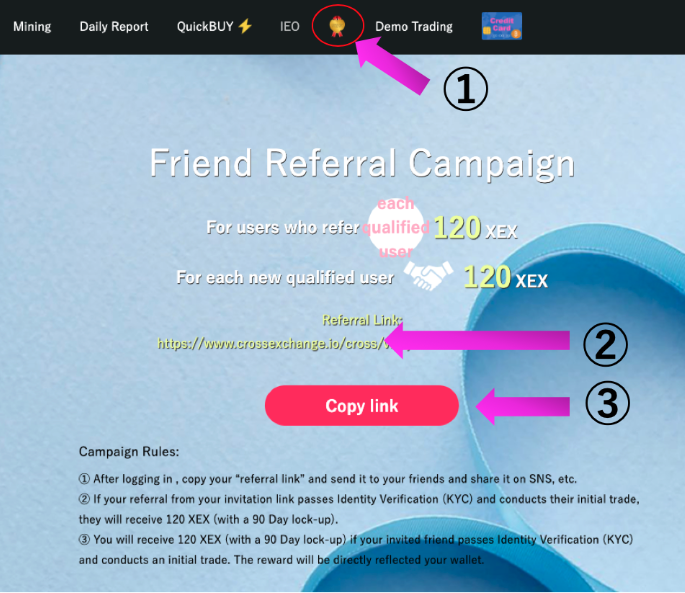Open the referral medal icon in navbar
The image size is (685, 593).
pos(337,26)
